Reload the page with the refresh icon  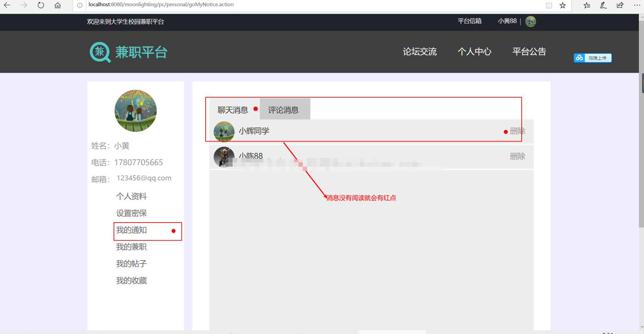[x=41, y=5]
